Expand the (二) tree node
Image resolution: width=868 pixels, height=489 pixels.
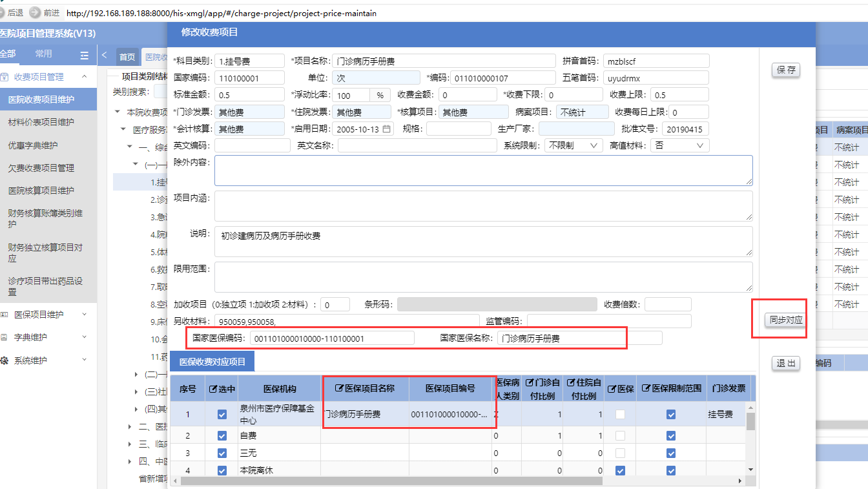[136, 374]
